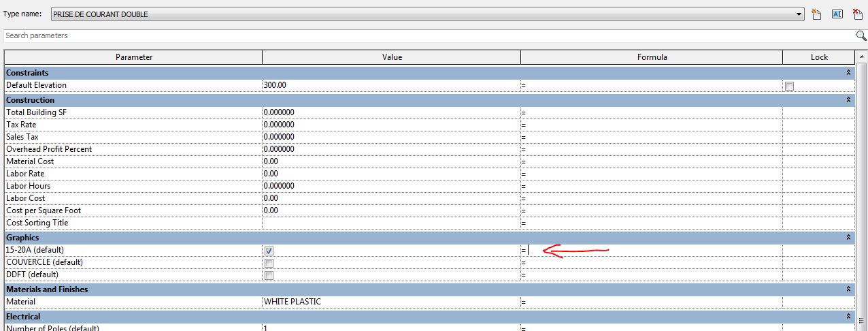Screen dimensions: 868x331
Task: Uncheck the 15-20A (default) checkbox
Action: coord(269,251)
